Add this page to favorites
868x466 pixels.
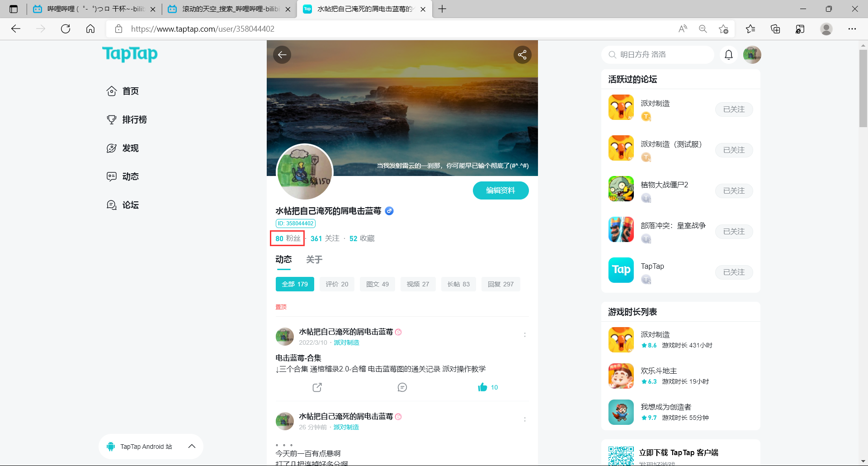click(723, 29)
